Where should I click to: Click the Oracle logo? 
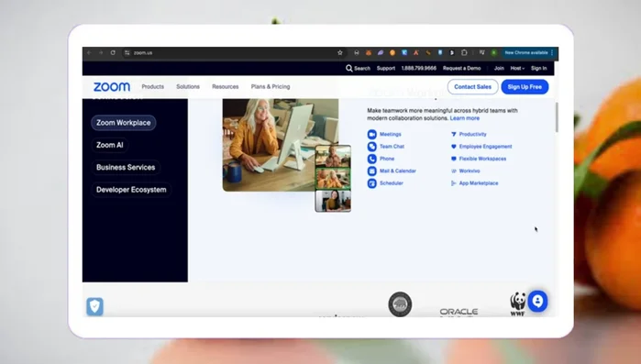(459, 312)
